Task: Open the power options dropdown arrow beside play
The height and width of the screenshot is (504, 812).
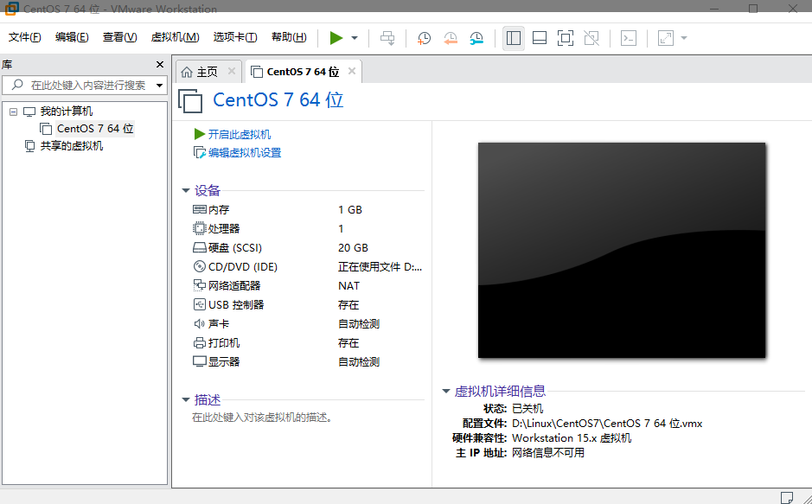Action: click(x=355, y=38)
